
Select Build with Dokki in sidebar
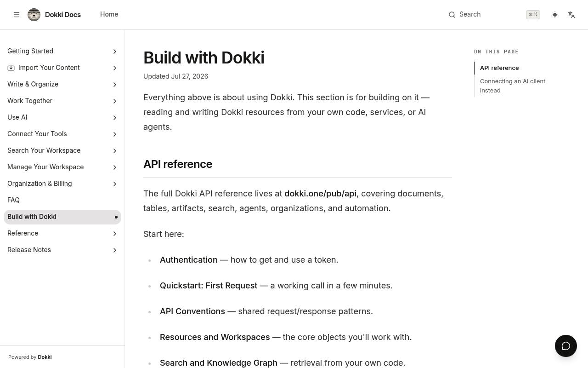click(x=62, y=217)
